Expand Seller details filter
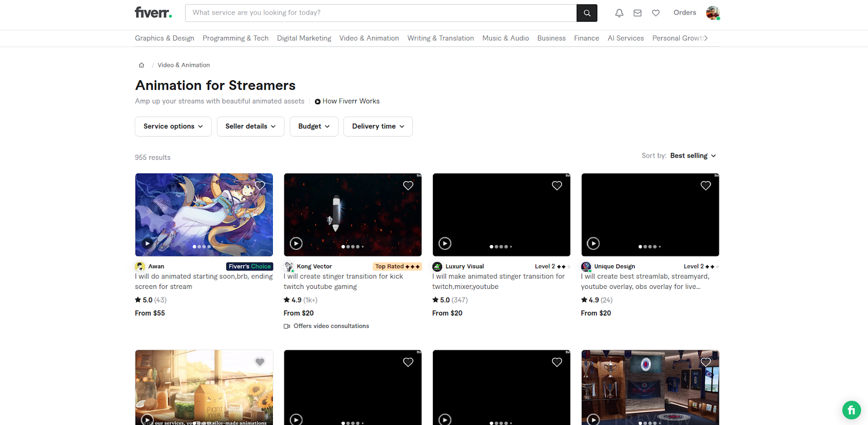 tap(251, 126)
